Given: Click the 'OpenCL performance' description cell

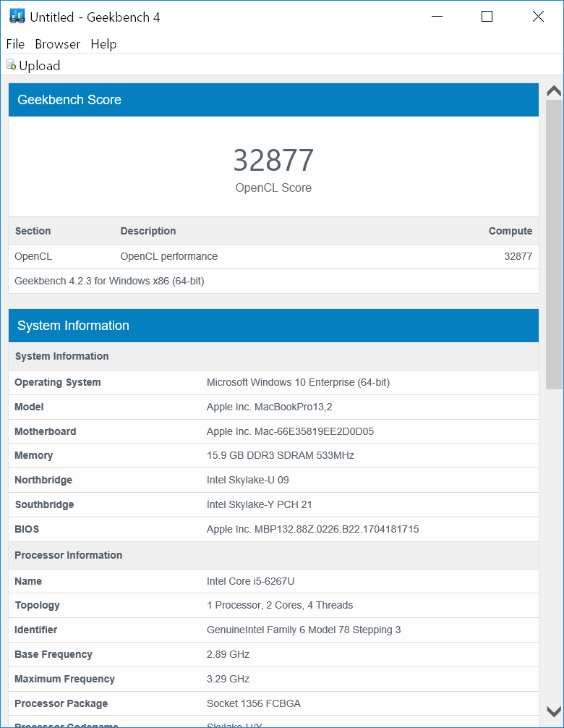Looking at the screenshot, I should coord(168,256).
